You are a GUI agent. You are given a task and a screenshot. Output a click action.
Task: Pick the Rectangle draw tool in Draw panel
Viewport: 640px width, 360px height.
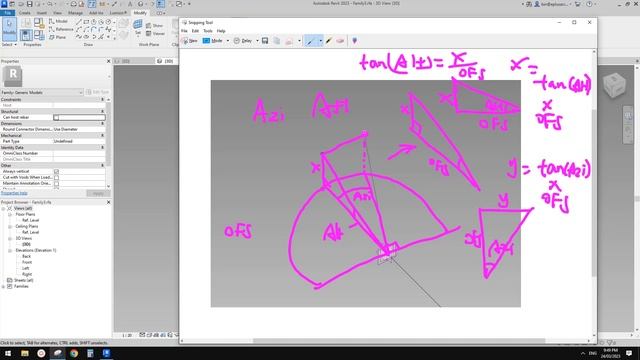tap(86, 22)
